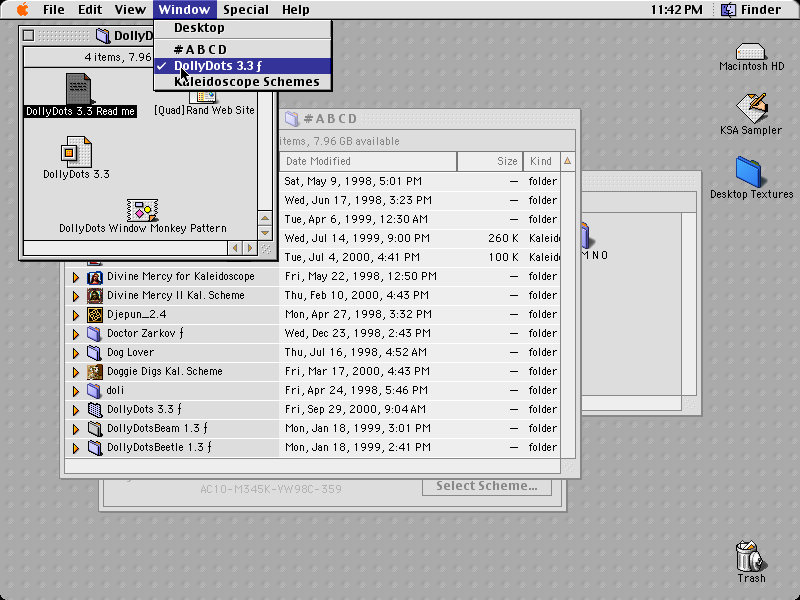Open the DollyDots 3.3 Read me document icon
The width and height of the screenshot is (800, 600).
tap(79, 89)
